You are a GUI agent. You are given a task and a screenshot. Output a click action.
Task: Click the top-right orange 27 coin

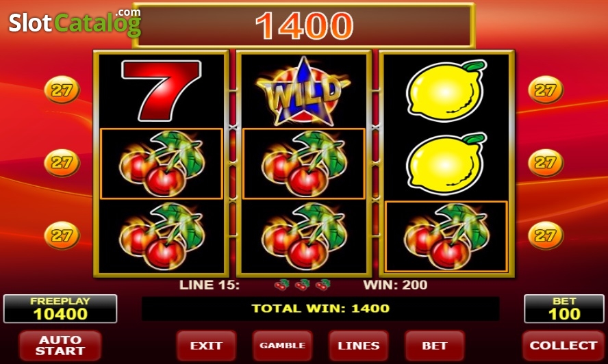coord(546,90)
